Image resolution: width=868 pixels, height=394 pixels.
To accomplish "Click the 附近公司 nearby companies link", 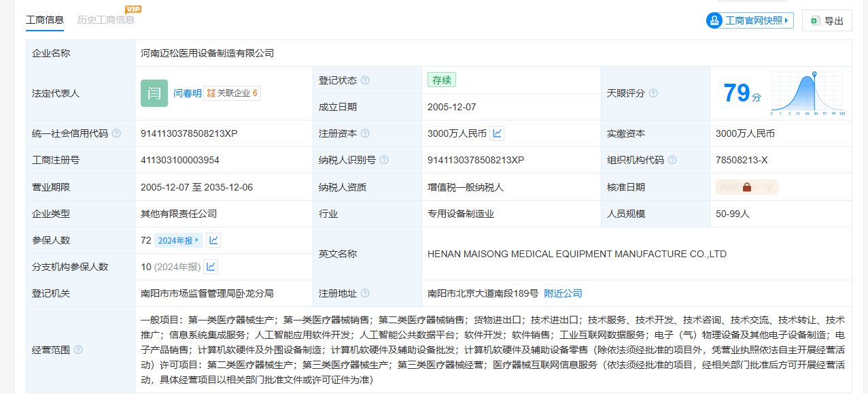I will point(563,293).
